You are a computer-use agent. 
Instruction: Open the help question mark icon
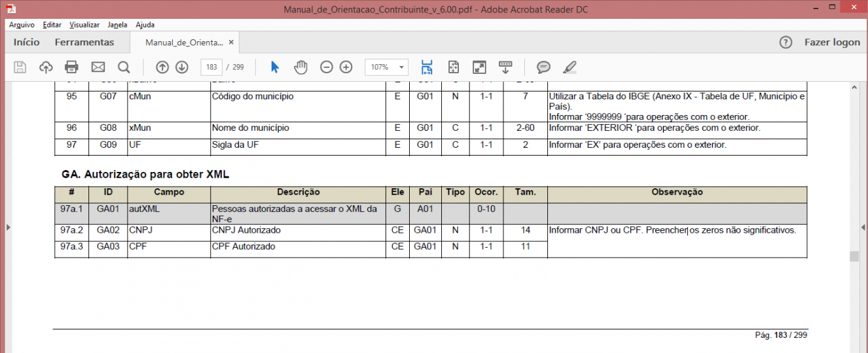[786, 42]
